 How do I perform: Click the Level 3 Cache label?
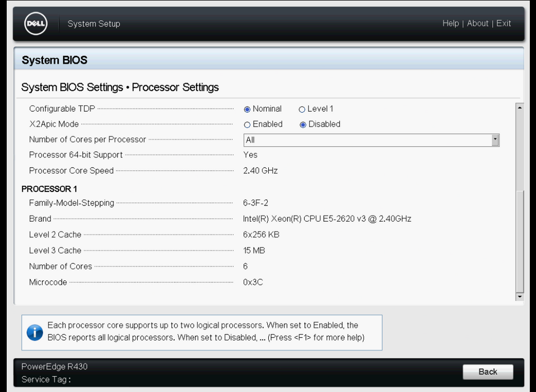point(55,250)
